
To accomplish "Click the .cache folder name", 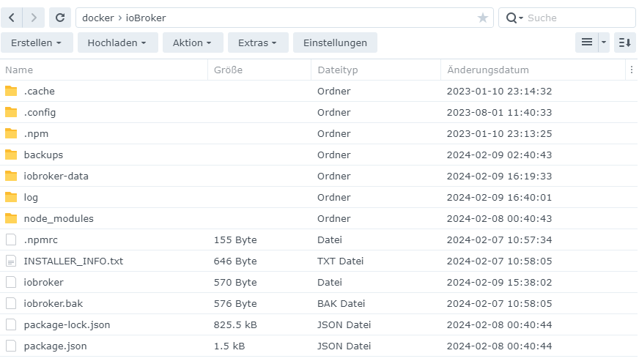I will [39, 92].
